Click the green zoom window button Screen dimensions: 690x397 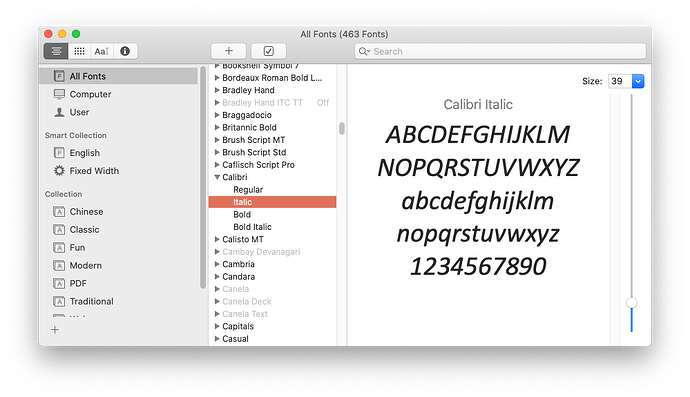pos(76,34)
